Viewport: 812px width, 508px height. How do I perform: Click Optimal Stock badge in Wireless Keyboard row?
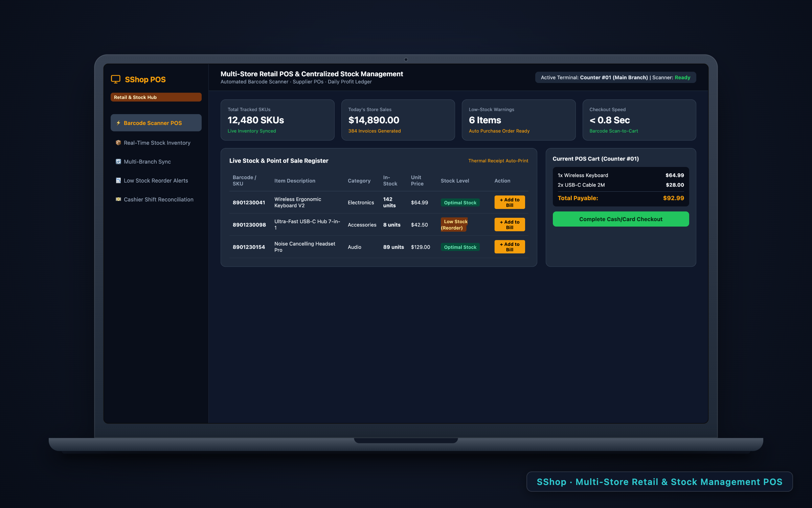point(460,203)
